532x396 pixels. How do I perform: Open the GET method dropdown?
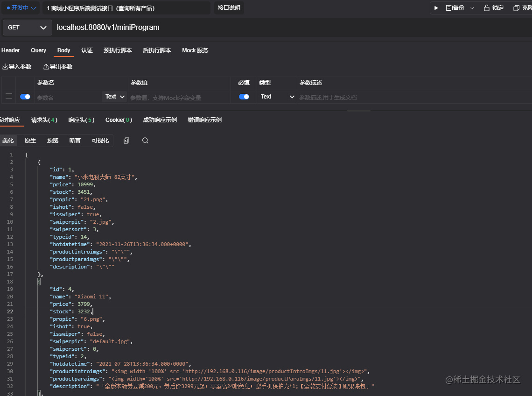(27, 28)
